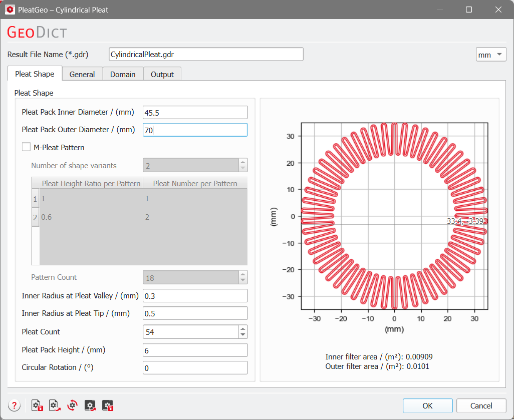The height and width of the screenshot is (420, 514).
Task: Click the PleatGeo app icon in title bar
Action: (x=10, y=10)
